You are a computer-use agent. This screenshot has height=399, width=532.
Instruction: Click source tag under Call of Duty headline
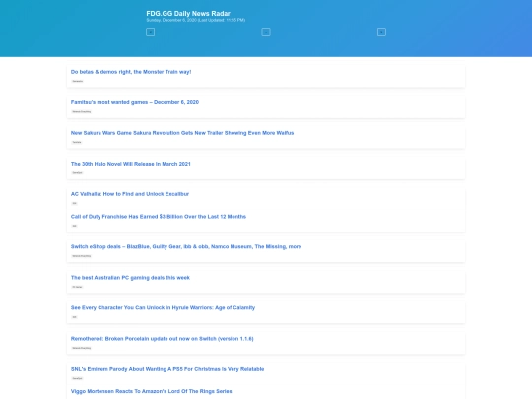click(x=74, y=226)
